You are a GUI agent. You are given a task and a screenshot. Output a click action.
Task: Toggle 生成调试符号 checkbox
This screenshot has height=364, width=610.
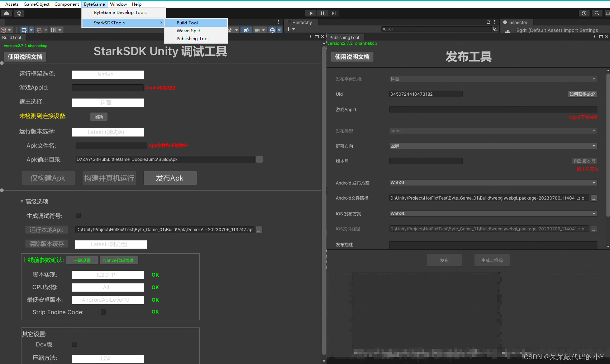[78, 215]
